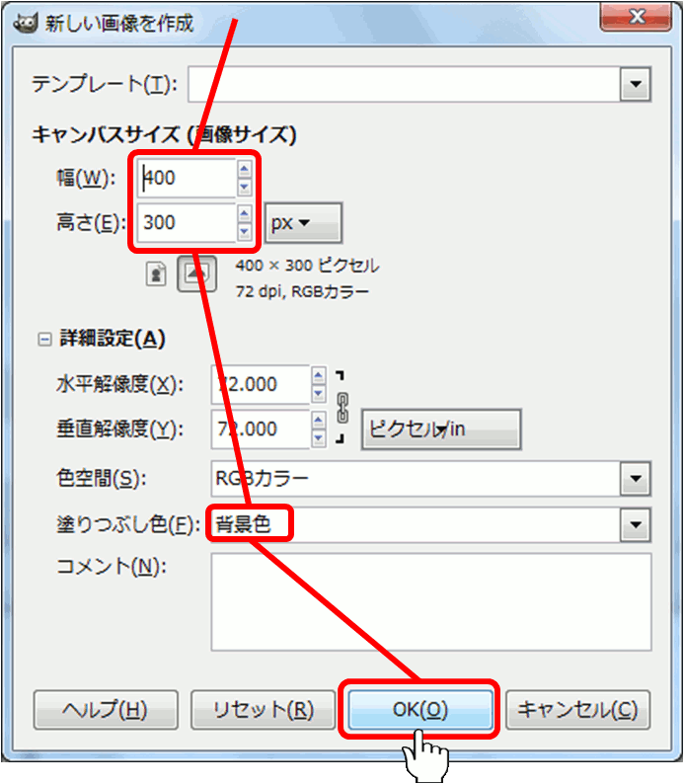The width and height of the screenshot is (684, 784).
Task: Select the landscape orientation icon
Action: pos(197,274)
